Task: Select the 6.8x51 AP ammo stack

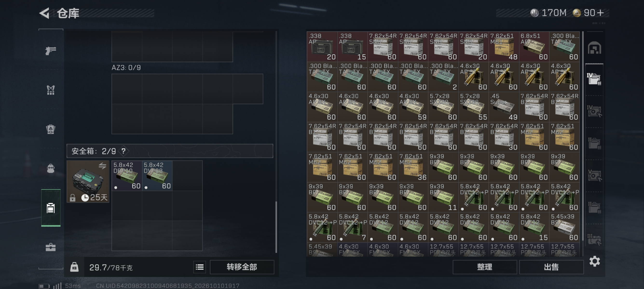Action: coord(534,47)
